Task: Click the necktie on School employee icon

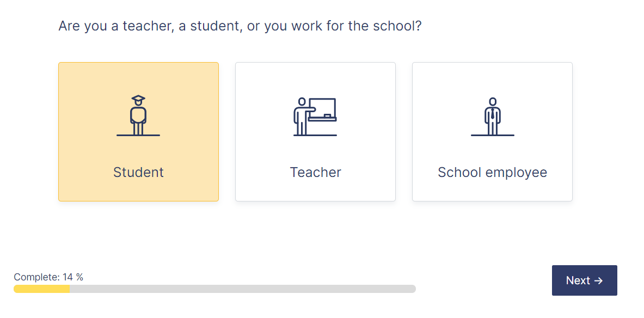Action: click(493, 113)
